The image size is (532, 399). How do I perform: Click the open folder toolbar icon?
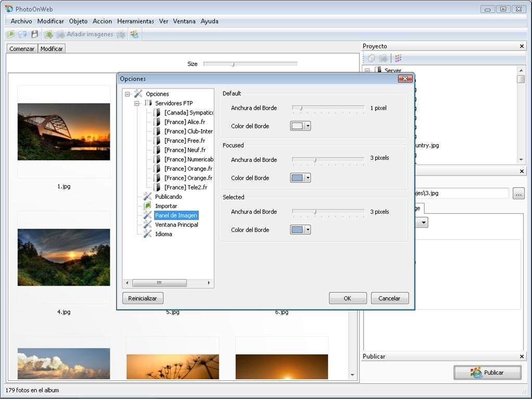click(x=23, y=34)
